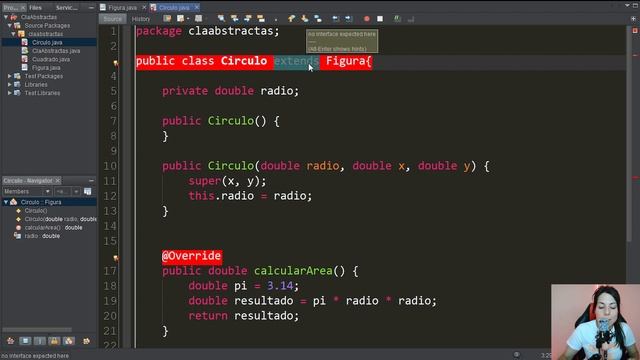The width and height of the screenshot is (640, 360).
Task: Expand the Test Libraries node
Action: 9,93
